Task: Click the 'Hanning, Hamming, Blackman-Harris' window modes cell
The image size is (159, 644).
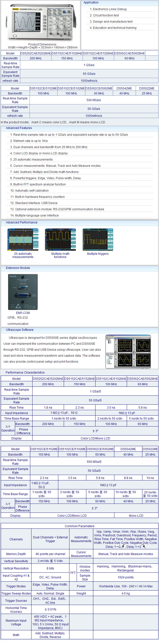Action: (126, 568)
